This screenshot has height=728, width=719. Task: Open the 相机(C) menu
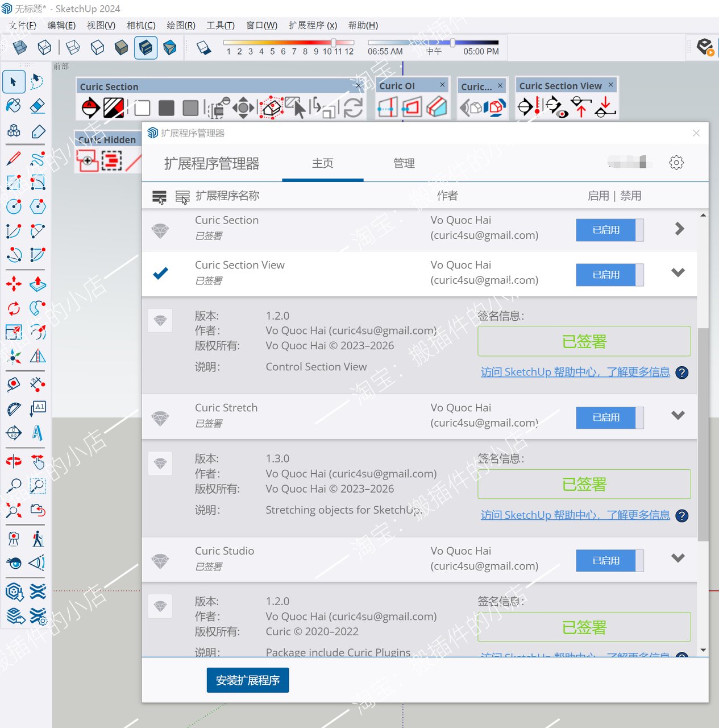141,25
